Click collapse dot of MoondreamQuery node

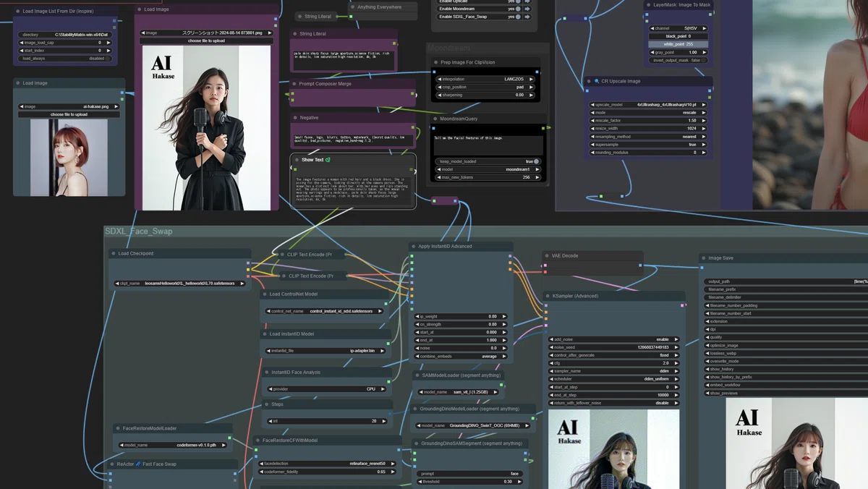coord(436,119)
